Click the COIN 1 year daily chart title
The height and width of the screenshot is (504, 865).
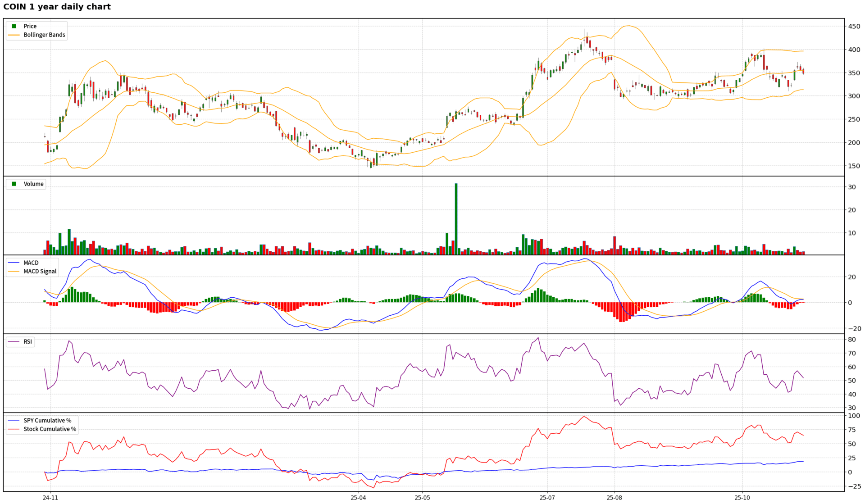[57, 7]
